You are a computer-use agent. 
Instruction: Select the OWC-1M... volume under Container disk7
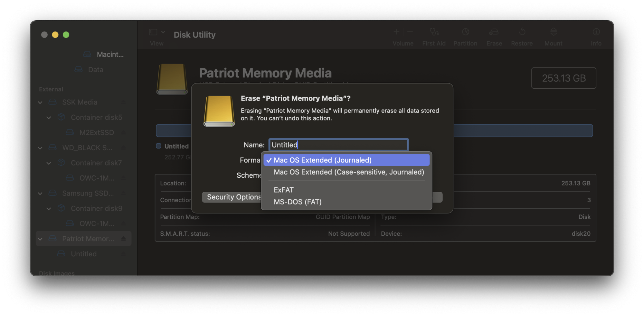coord(97,178)
